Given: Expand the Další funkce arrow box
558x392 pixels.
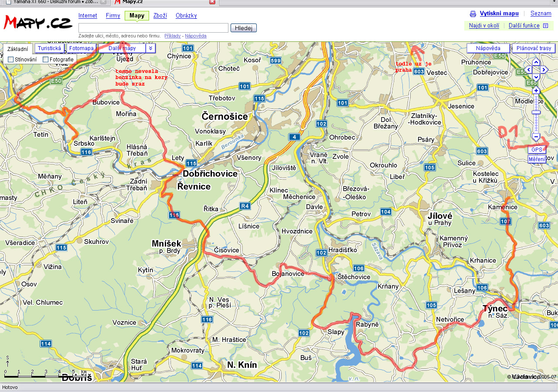Looking at the screenshot, I should click(545, 26).
